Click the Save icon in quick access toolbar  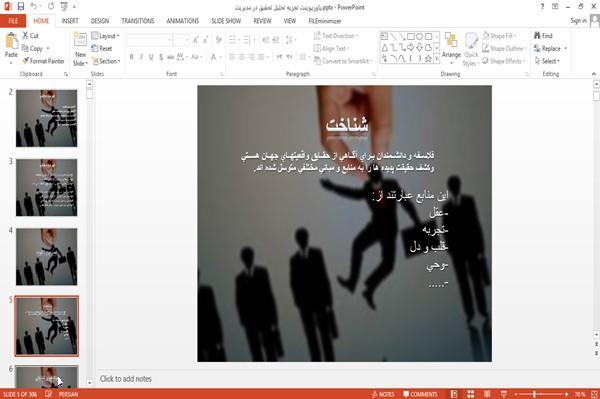click(x=21, y=7)
